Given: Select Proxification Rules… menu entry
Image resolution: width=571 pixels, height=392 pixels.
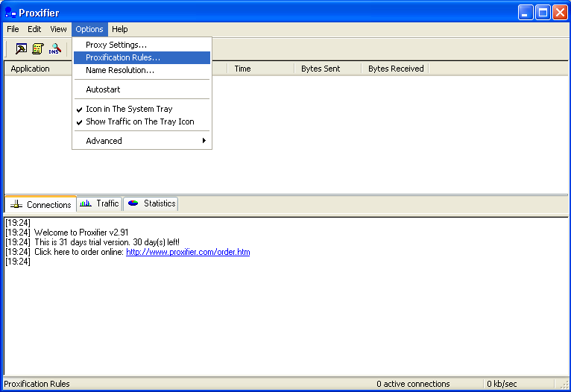Looking at the screenshot, I should pyautogui.click(x=142, y=57).
